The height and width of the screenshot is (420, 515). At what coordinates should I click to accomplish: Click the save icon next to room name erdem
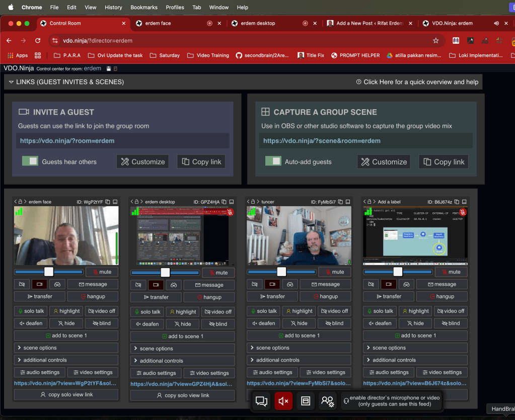[x=109, y=68]
